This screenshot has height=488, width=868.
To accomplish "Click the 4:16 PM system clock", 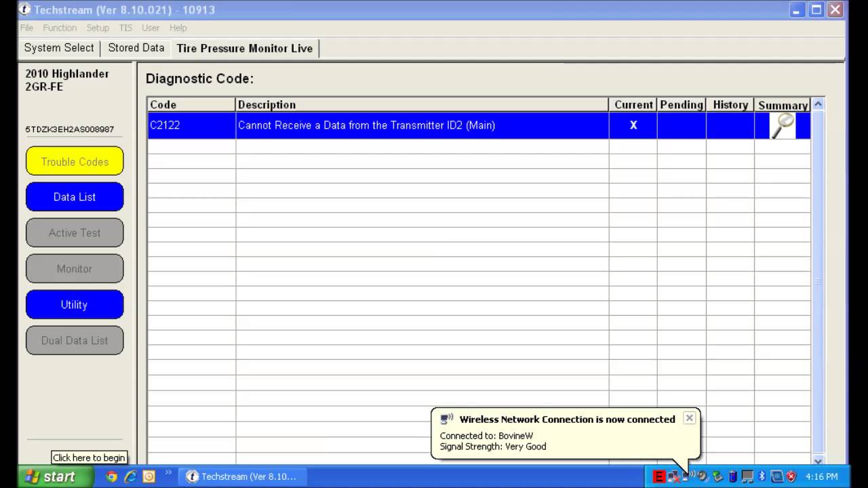I will click(x=821, y=476).
